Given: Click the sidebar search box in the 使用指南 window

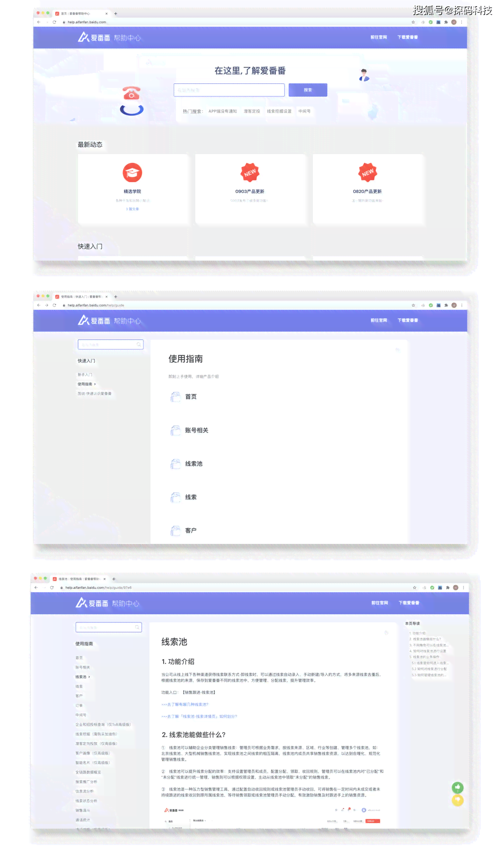Looking at the screenshot, I should tap(111, 345).
